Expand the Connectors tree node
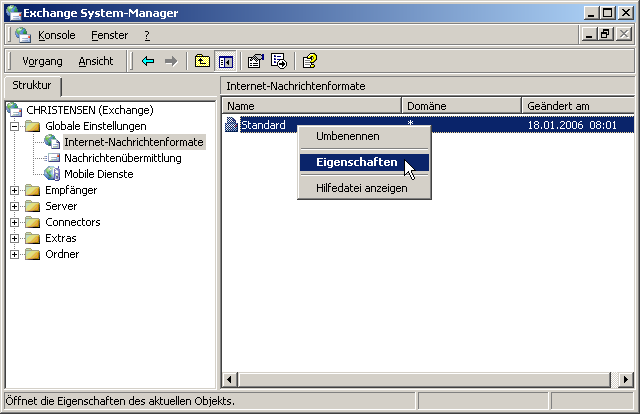Screen dimensions: 640x414 (x=14, y=222)
